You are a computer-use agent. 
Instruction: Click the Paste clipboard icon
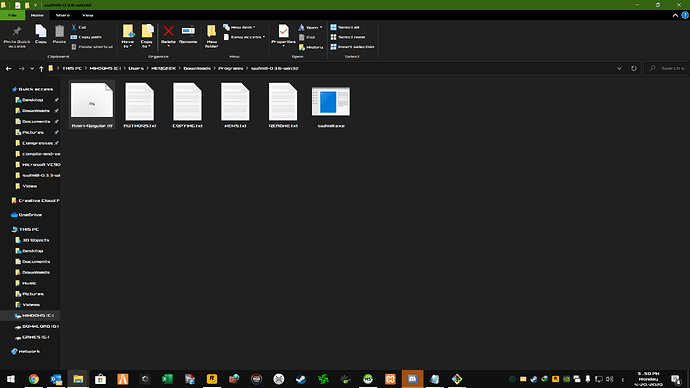coord(59,31)
